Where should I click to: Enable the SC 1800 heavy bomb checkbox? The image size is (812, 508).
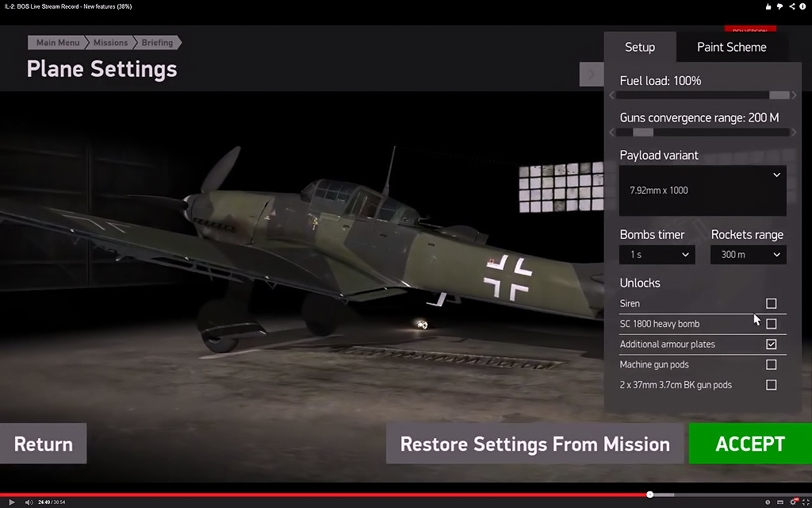(x=771, y=324)
